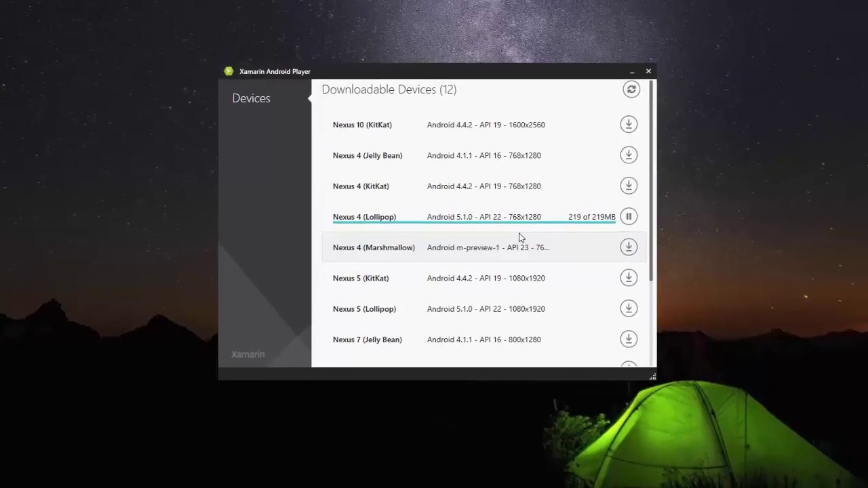Image resolution: width=868 pixels, height=488 pixels.
Task: Click Android 4.1.1 - API 16 - 800x1280 details
Action: coord(484,340)
